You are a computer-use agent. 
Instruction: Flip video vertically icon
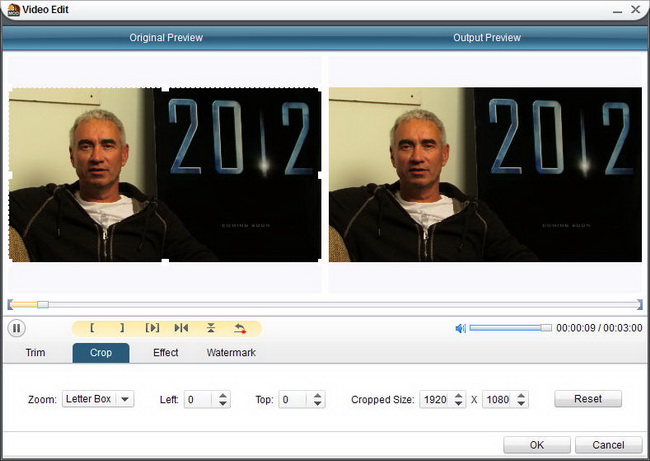211,328
